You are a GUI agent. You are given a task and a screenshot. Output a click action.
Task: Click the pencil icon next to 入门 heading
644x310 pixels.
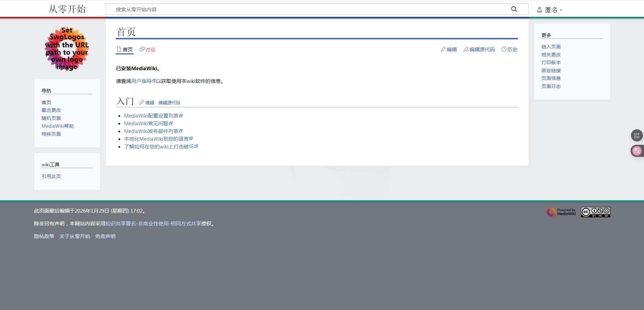(x=141, y=102)
